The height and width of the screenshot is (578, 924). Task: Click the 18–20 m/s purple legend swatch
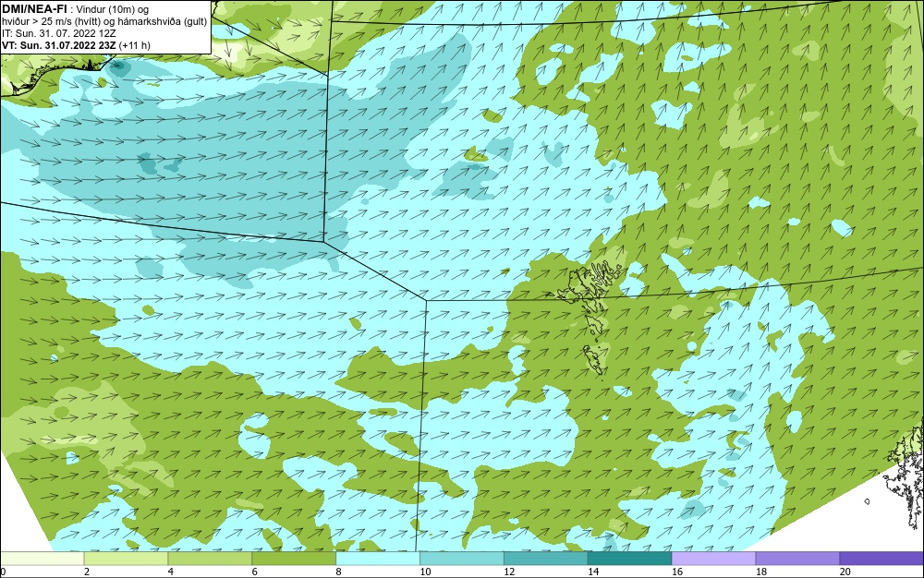pyautogui.click(x=798, y=558)
